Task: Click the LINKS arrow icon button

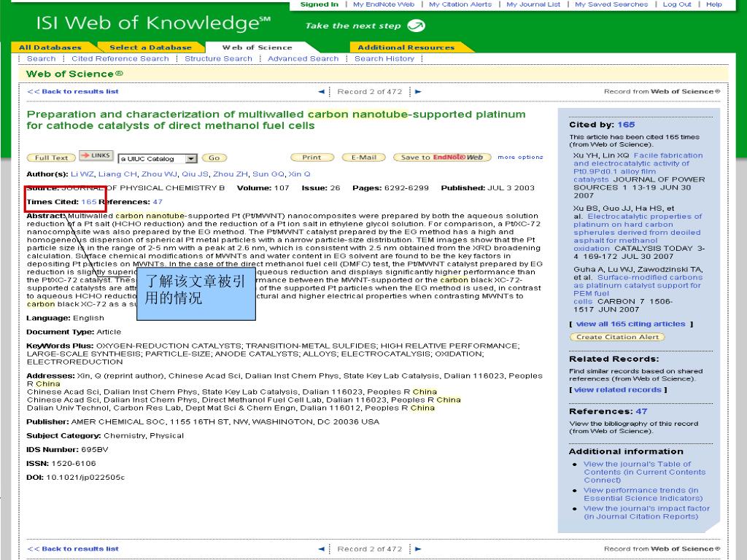Action: click(96, 156)
